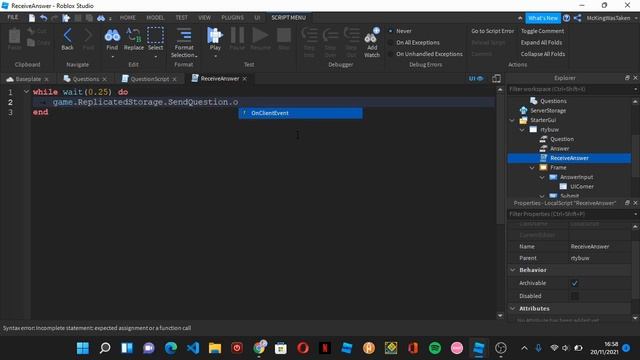The height and width of the screenshot is (360, 640).
Task: Start the Play test button
Action: click(x=215, y=39)
